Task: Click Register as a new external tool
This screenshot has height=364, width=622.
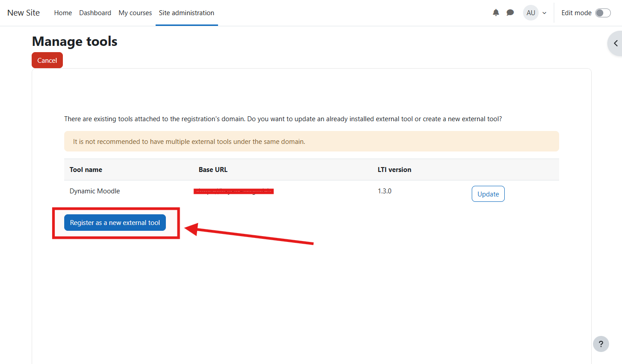Action: tap(115, 223)
